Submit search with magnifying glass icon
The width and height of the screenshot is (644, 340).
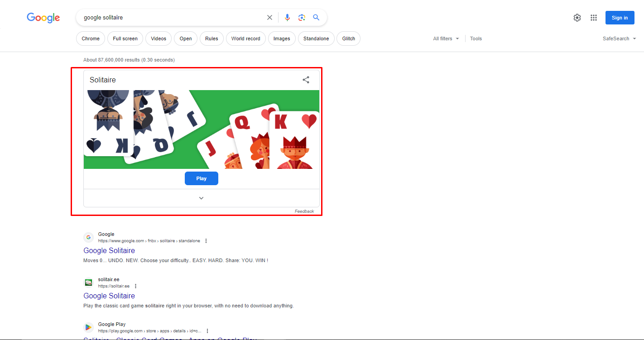point(316,18)
